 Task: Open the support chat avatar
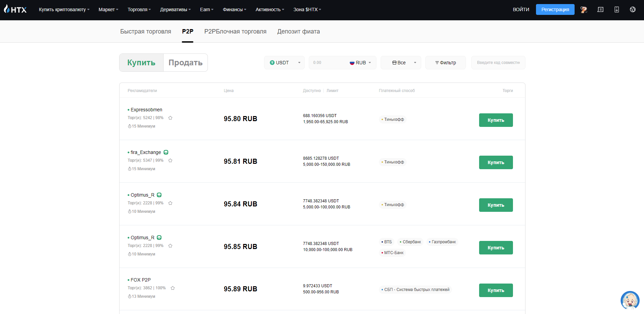pos(630,300)
